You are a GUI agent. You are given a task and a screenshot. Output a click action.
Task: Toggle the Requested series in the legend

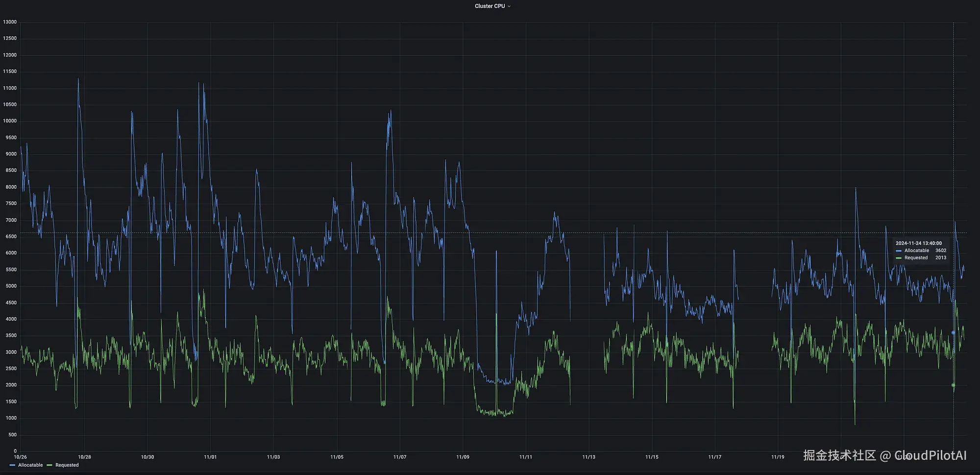[67, 465]
